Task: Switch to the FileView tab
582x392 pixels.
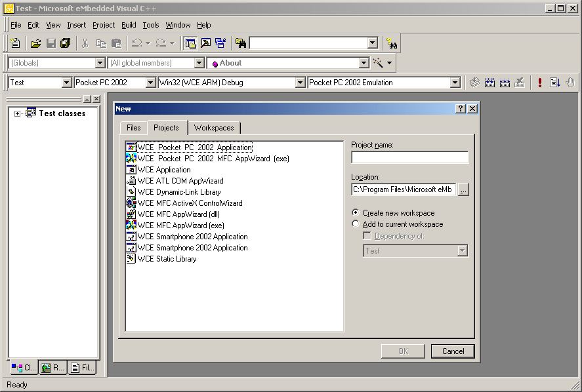Action: coord(82,368)
